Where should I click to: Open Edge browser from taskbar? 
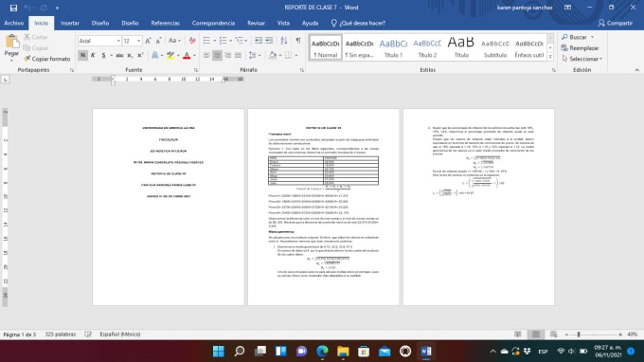pos(322,352)
